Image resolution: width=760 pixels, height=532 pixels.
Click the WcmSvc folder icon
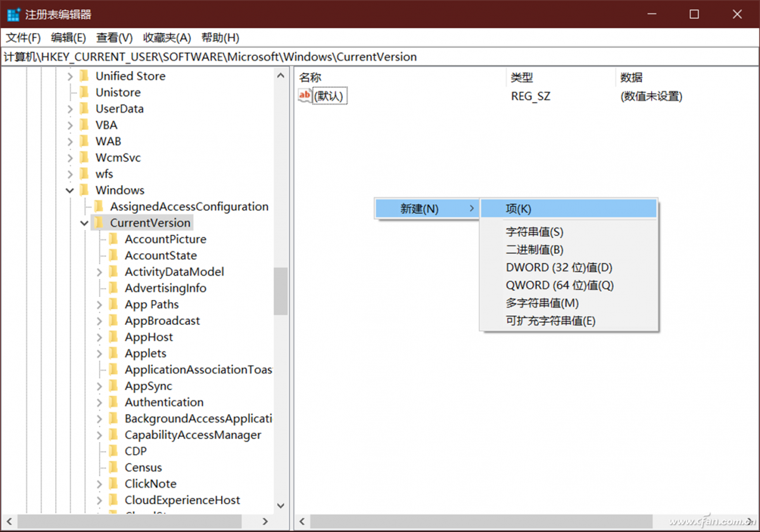click(x=84, y=158)
